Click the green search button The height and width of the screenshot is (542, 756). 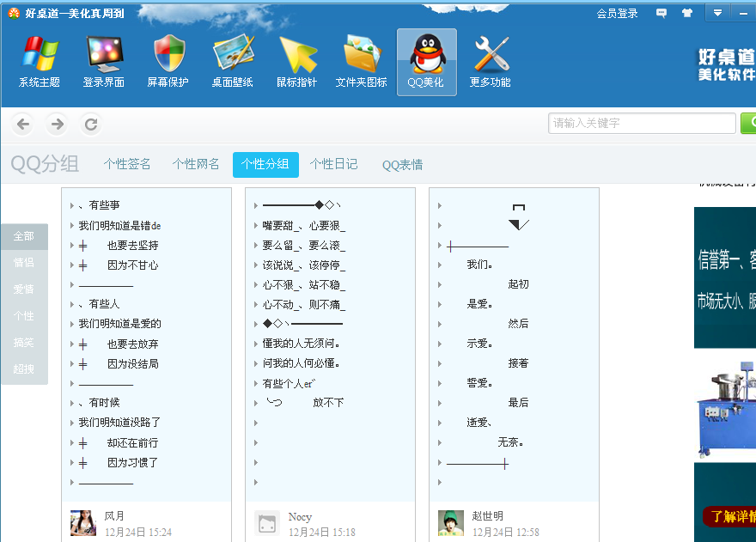pos(748,124)
